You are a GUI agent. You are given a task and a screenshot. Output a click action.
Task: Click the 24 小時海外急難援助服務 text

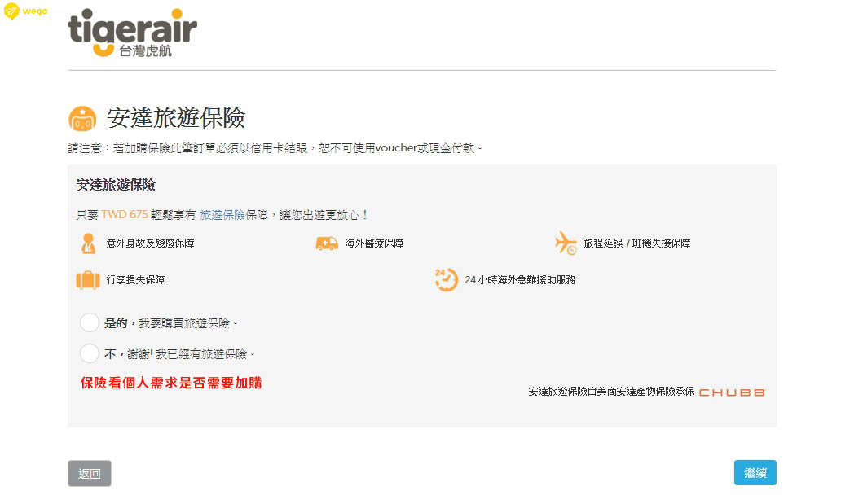click(520, 280)
